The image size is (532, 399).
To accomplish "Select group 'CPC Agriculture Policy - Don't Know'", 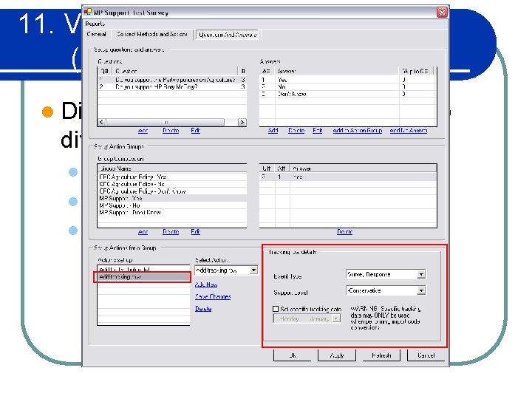I will point(172,191).
